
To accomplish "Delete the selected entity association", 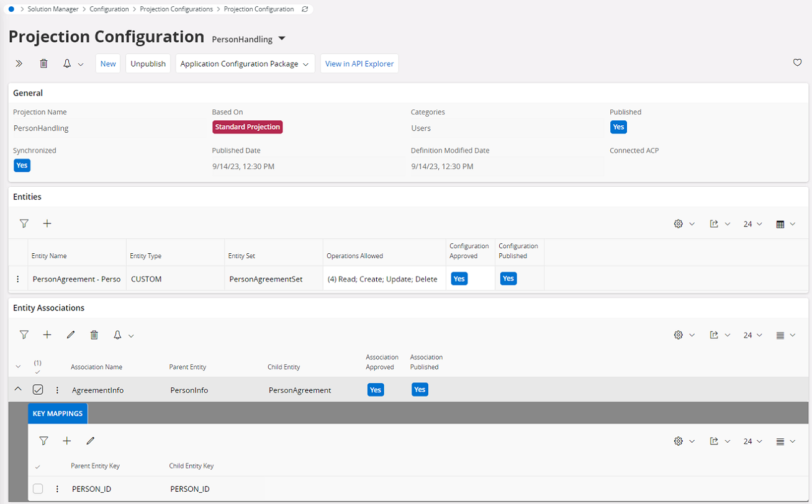I will click(x=94, y=335).
